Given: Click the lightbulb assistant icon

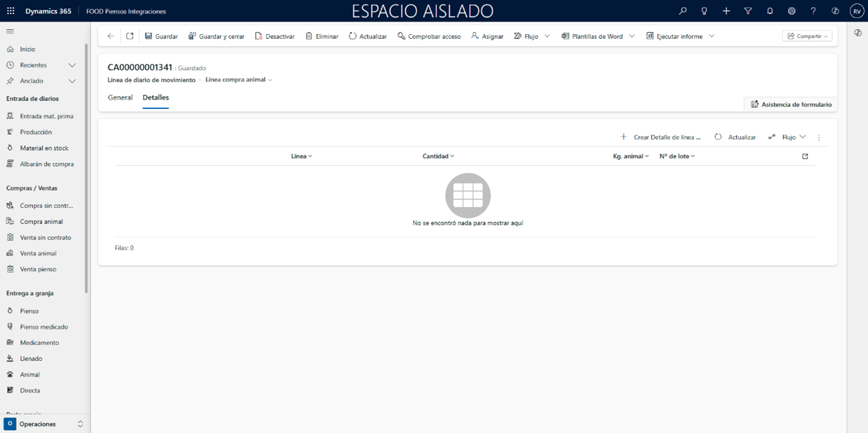Looking at the screenshot, I should coord(704,11).
